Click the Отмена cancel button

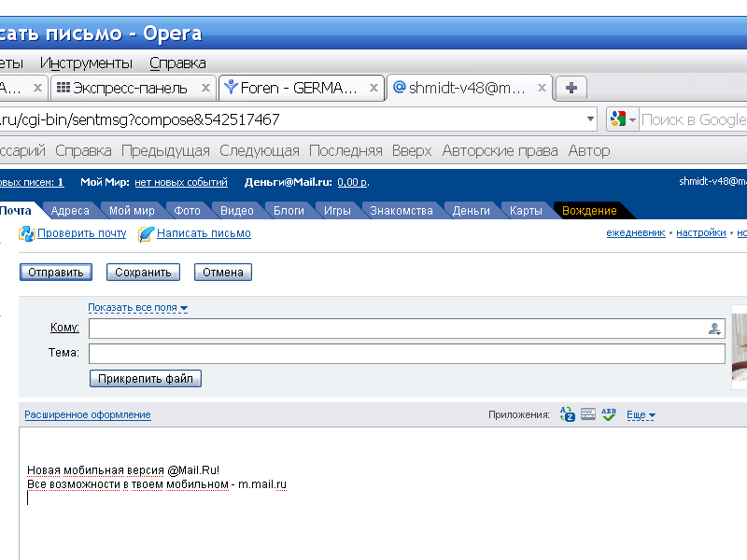pyautogui.click(x=223, y=272)
